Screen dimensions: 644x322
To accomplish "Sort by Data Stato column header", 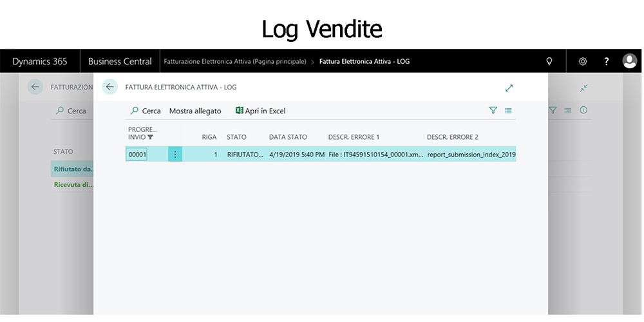I will (x=288, y=137).
